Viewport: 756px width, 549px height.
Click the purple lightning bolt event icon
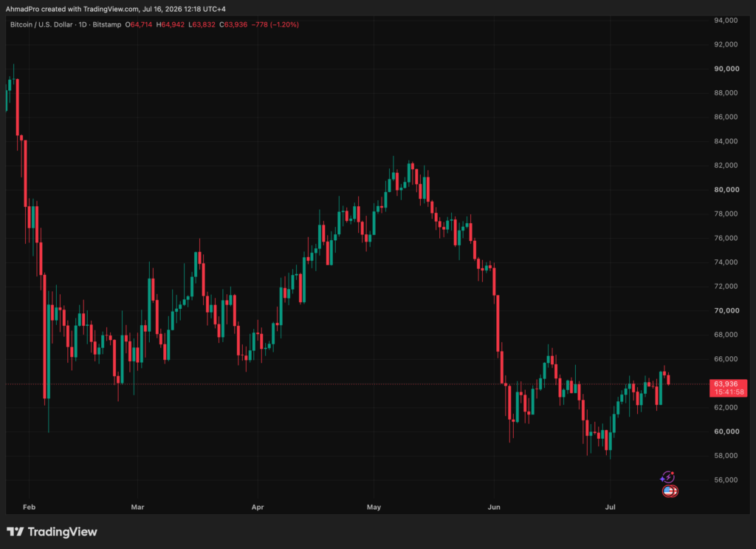coord(667,477)
